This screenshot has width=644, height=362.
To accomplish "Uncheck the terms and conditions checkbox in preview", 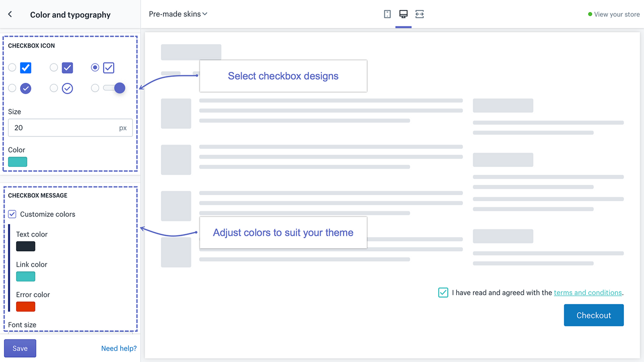I will click(443, 292).
